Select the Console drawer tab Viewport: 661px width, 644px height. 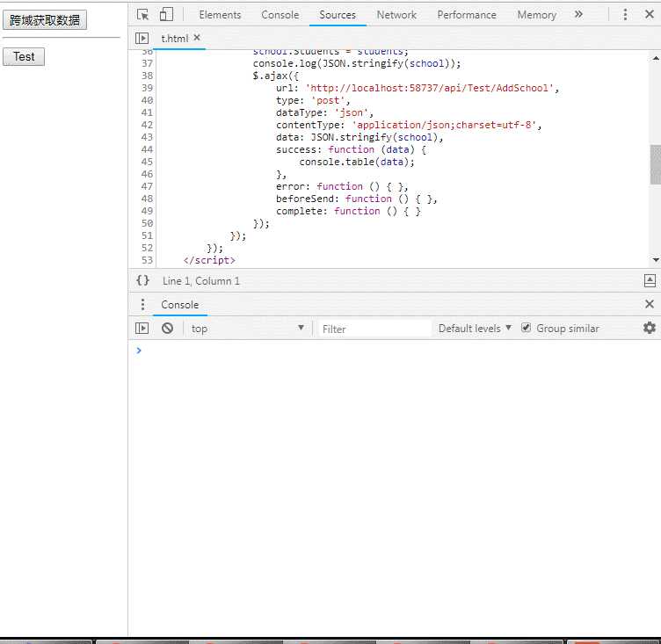click(180, 305)
